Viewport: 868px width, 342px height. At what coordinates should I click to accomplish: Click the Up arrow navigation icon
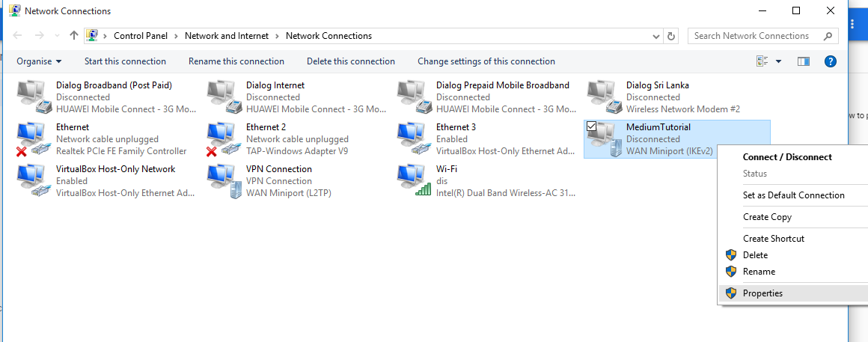73,36
